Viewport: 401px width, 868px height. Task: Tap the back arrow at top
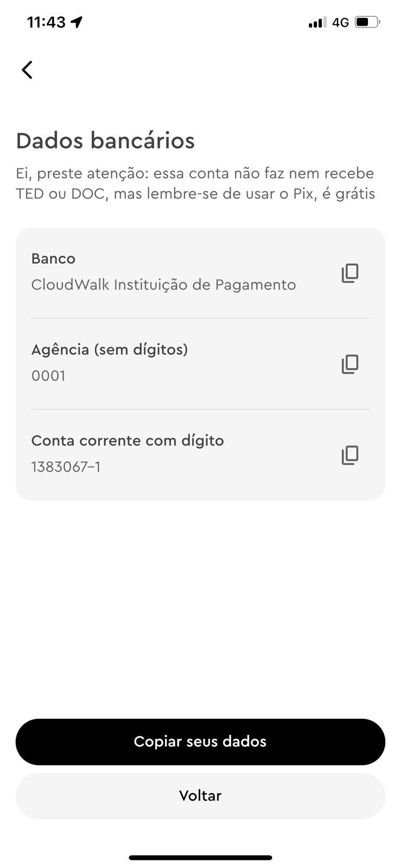tap(27, 69)
